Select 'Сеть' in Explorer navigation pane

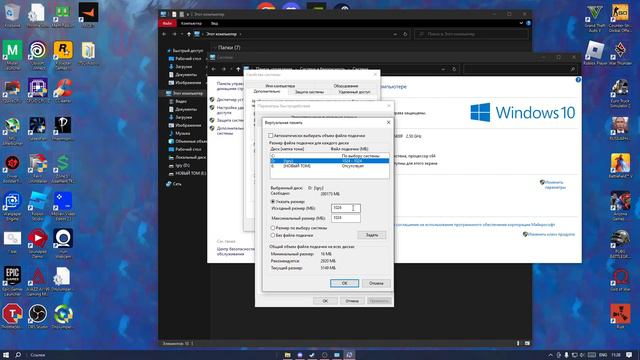tap(176, 184)
